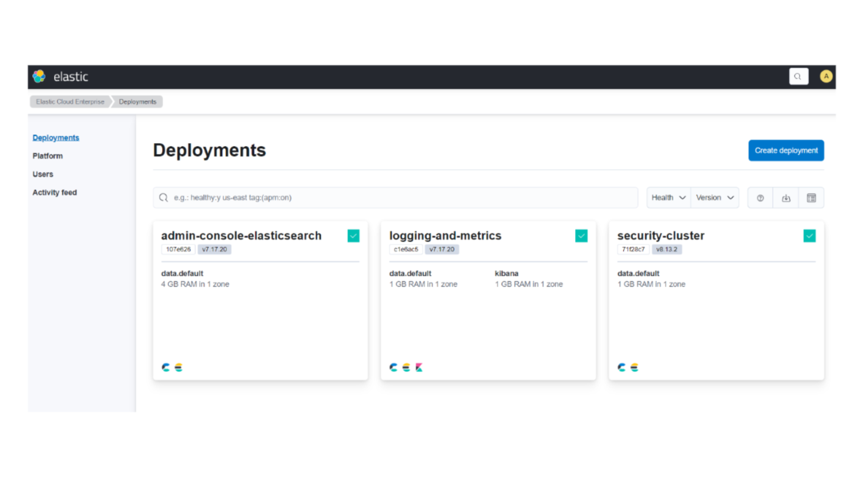Focus the deployments search field
The width and height of the screenshot is (868, 488).
coord(395,197)
